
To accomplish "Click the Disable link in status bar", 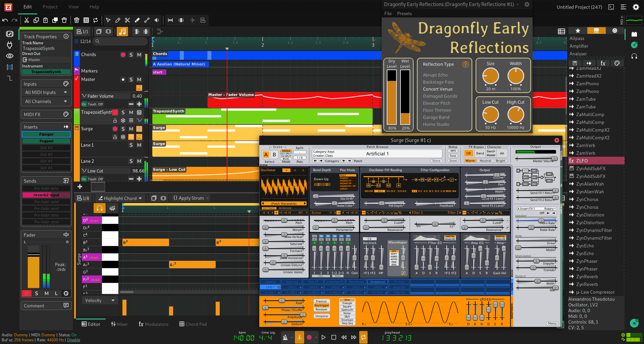I will 73,340.
